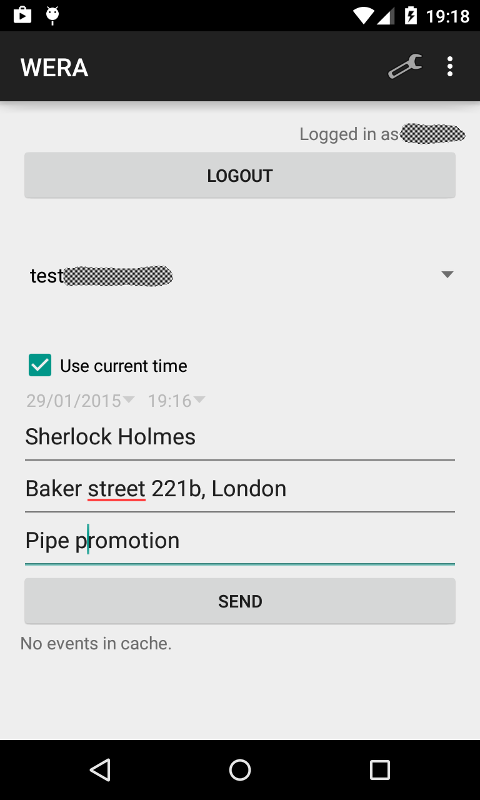480x800 pixels.
Task: Click the SEND button
Action: point(240,602)
